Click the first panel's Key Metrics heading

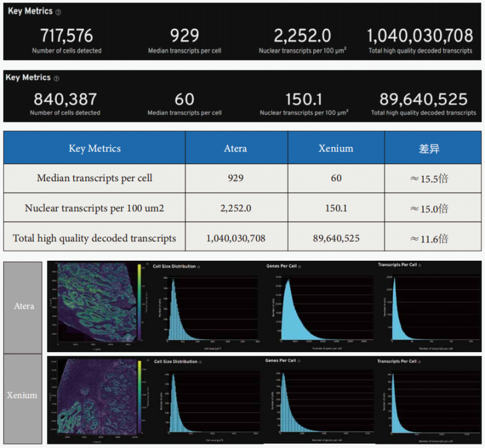pos(30,11)
